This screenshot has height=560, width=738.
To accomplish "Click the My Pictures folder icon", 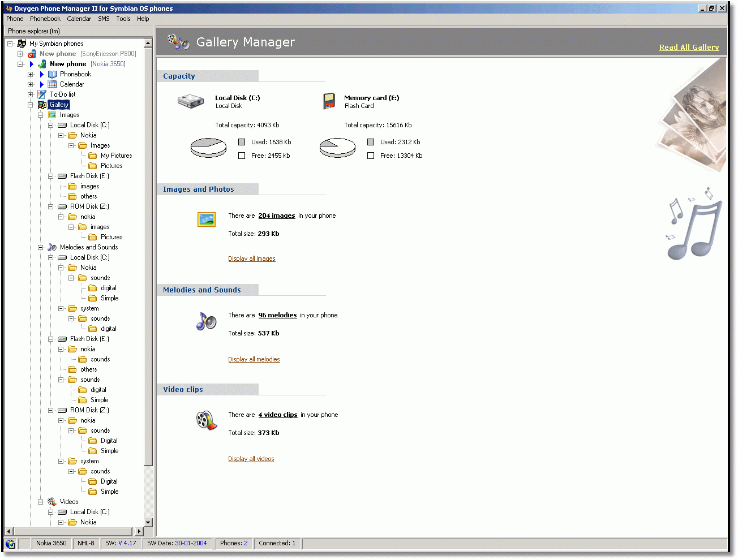I will pos(93,156).
